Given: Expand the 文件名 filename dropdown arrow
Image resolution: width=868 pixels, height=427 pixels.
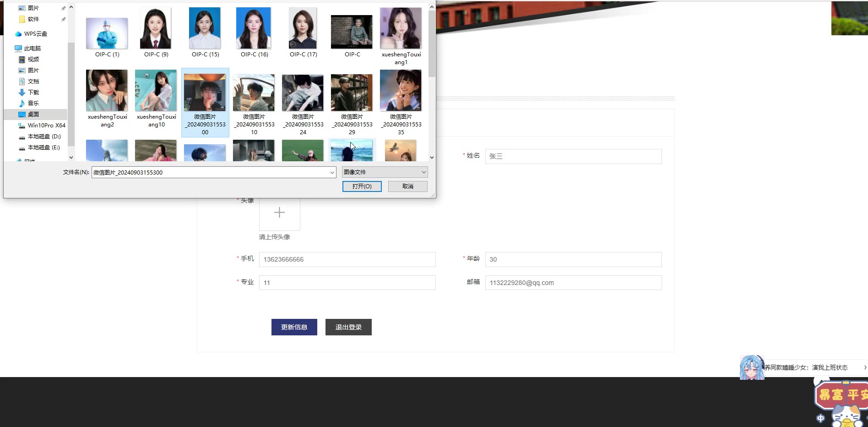Looking at the screenshot, I should pos(332,173).
